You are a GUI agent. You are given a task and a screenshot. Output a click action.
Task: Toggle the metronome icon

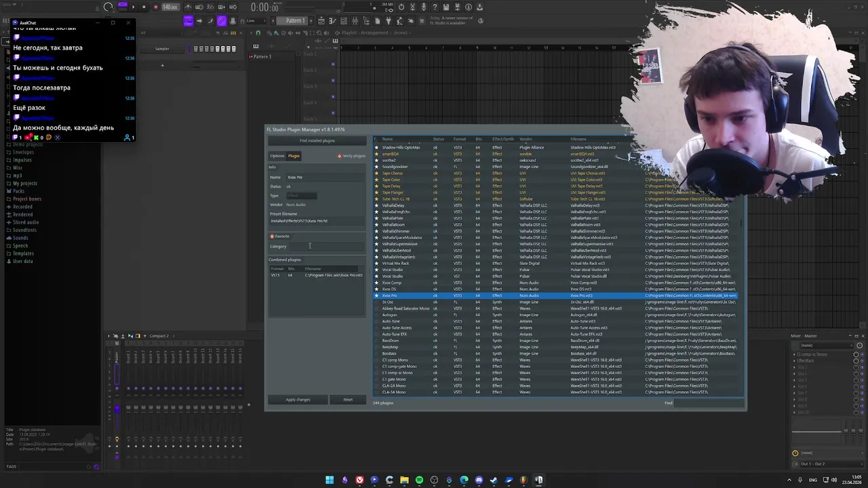coord(189,7)
